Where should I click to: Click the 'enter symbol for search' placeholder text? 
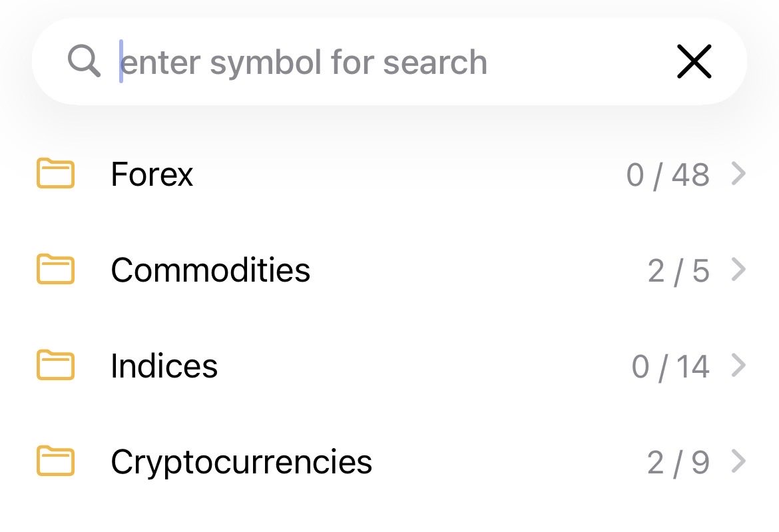point(305,62)
